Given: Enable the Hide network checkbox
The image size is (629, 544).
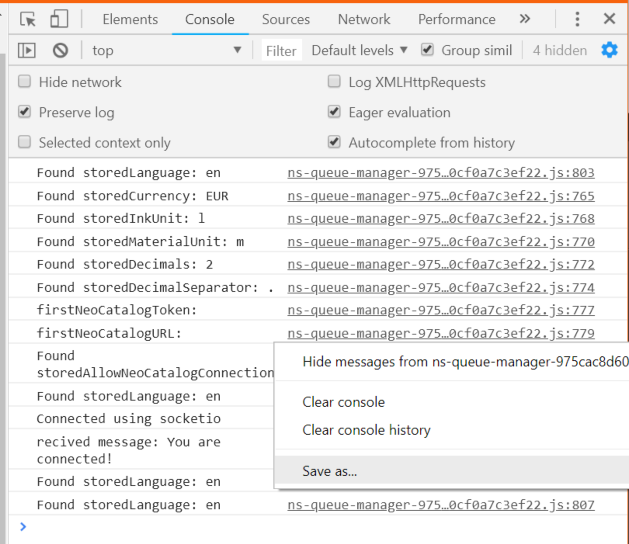Looking at the screenshot, I should (24, 81).
